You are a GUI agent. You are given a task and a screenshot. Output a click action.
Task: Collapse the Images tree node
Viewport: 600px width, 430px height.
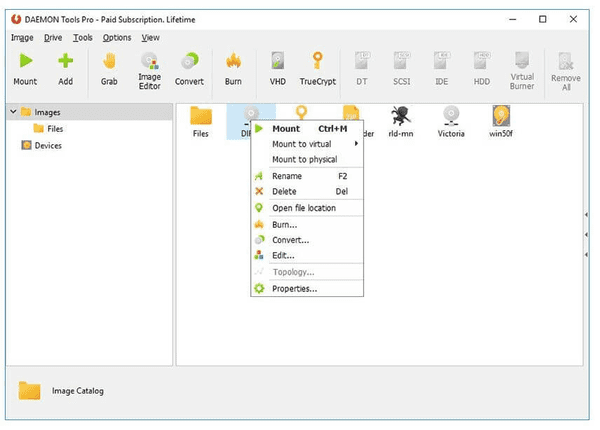coord(13,112)
